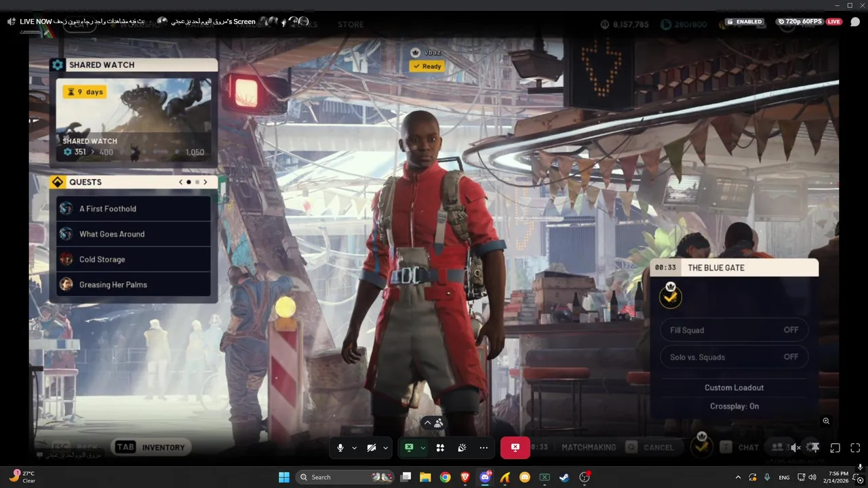Click LIVE NOW speaker icon
Viewport: 868px width, 488px height.
point(12,22)
